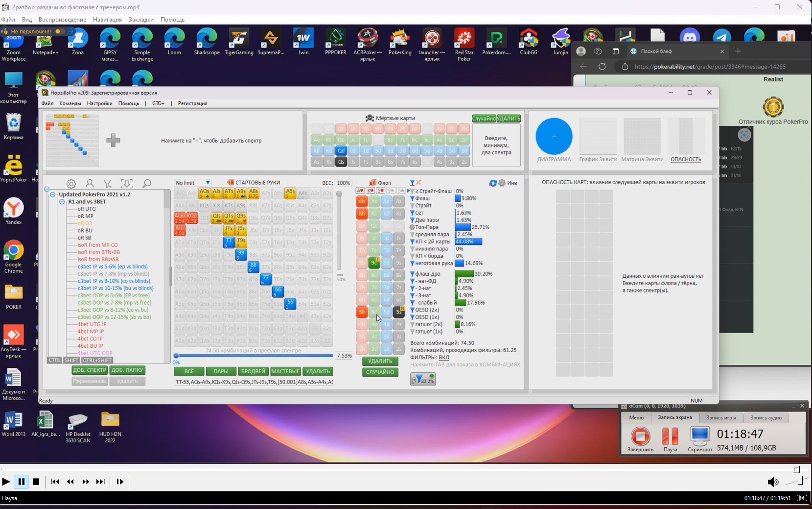Image resolution: width=812 pixels, height=509 pixels.
Task: Open the График Эквити view icon
Action: click(598, 136)
